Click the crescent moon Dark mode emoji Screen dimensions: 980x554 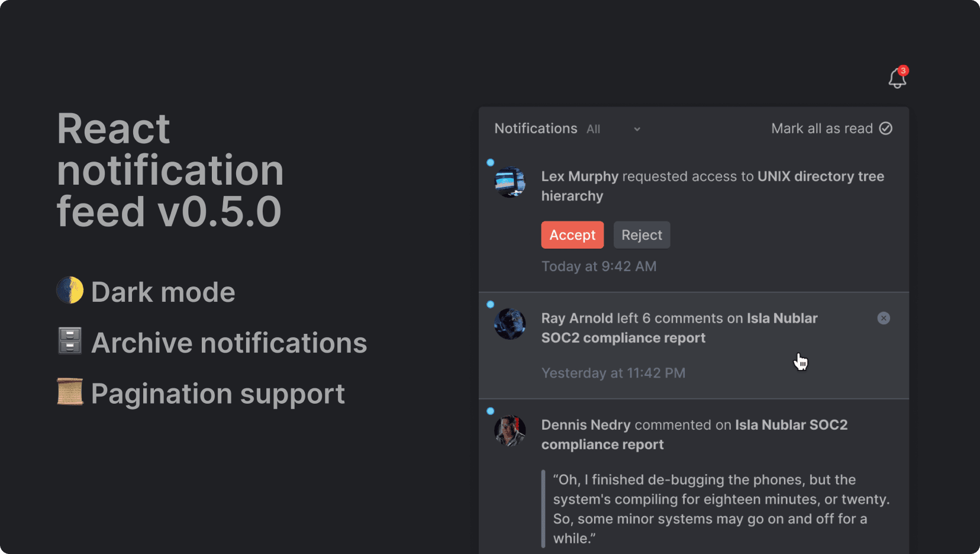pos(70,291)
